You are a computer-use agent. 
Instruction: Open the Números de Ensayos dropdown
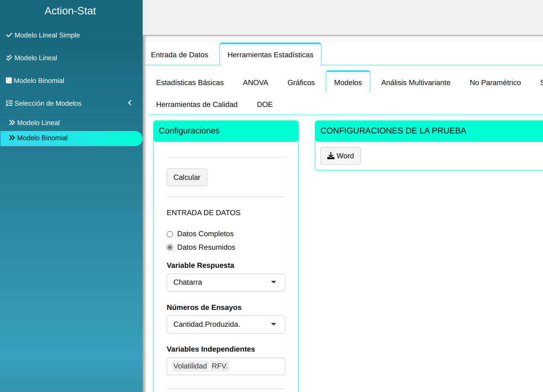click(x=226, y=324)
